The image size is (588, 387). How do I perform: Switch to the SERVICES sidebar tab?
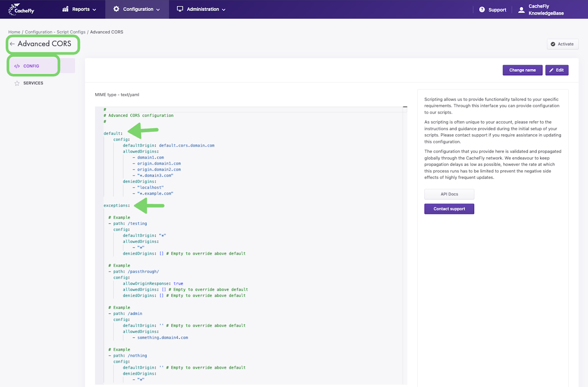point(33,83)
